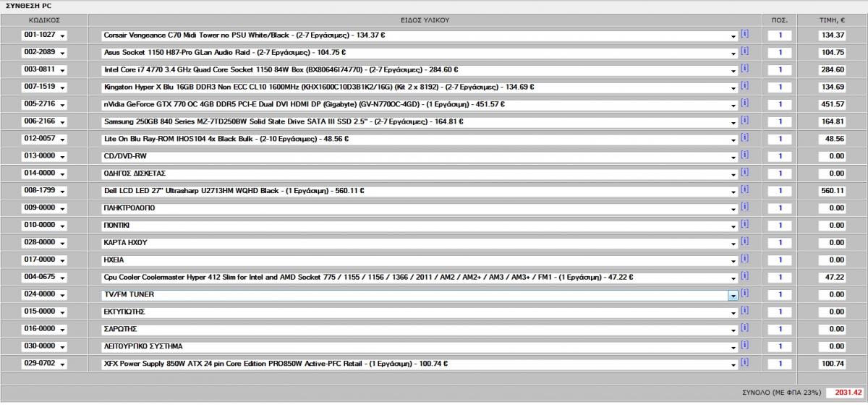The width and height of the screenshot is (868, 415).
Task: Open info icon for ΛΕΙΤΟΥΡΓΙΚΟ ΣΥΣΤΗΜΑ row
Action: click(x=745, y=346)
